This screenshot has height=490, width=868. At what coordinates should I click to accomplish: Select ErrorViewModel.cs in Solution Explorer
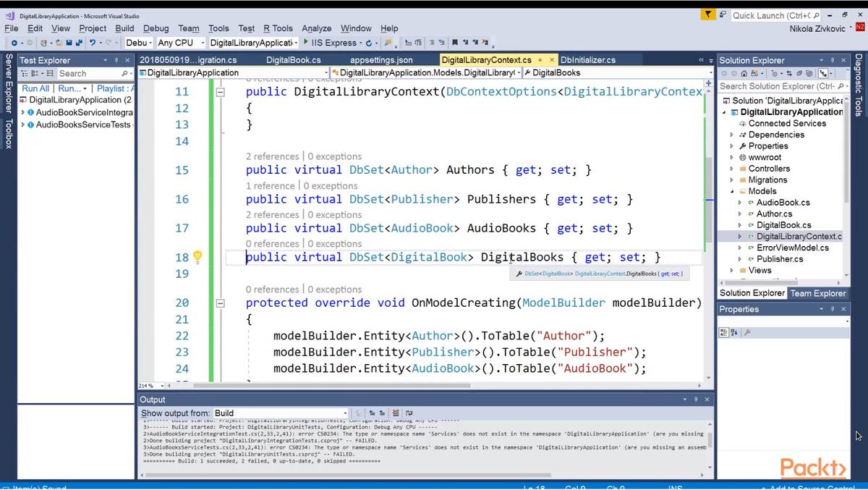[793, 248]
